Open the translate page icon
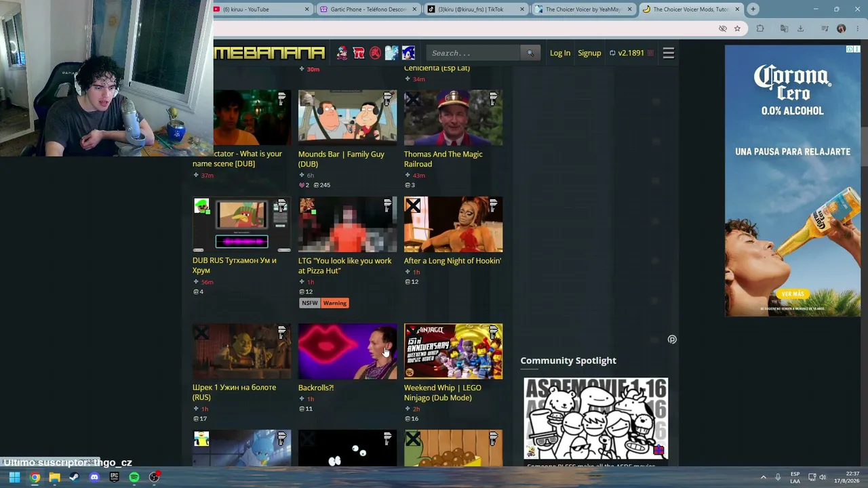 (x=784, y=28)
